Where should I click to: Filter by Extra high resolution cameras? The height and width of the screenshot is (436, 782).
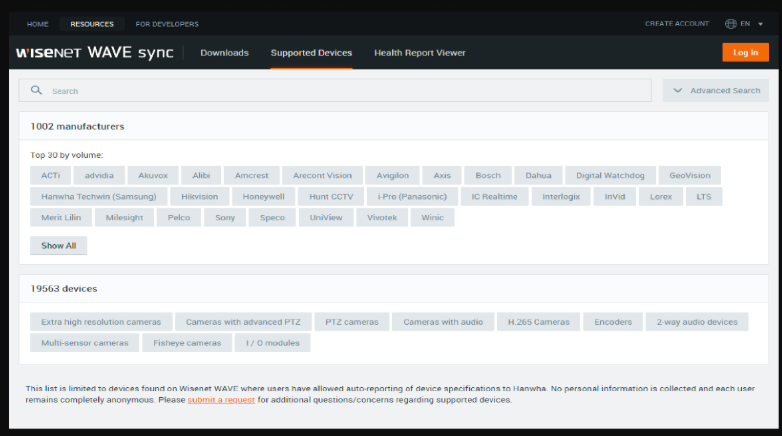101,322
